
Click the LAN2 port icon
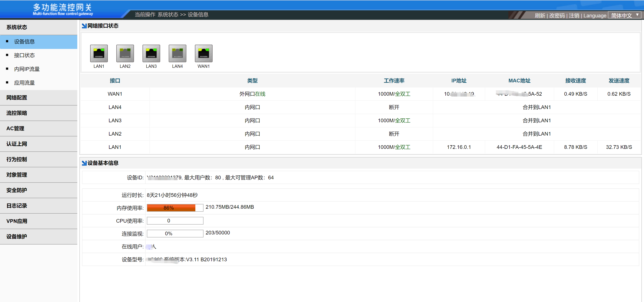pyautogui.click(x=125, y=53)
